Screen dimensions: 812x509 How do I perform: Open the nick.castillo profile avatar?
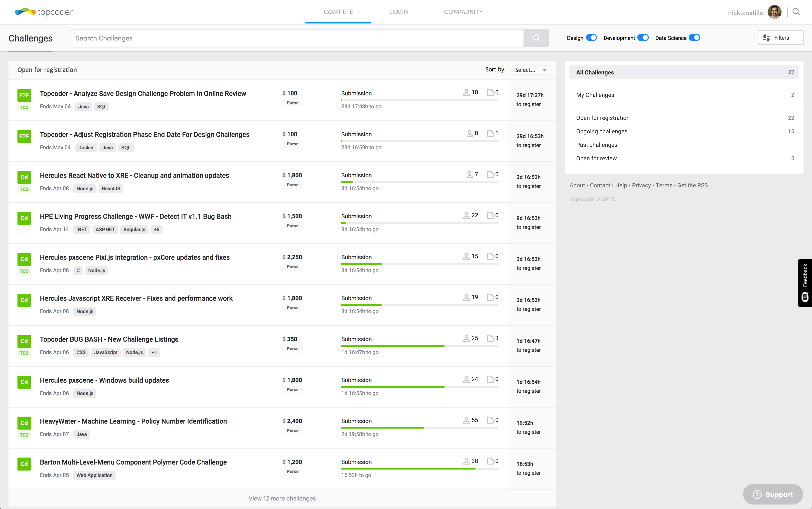pos(774,12)
